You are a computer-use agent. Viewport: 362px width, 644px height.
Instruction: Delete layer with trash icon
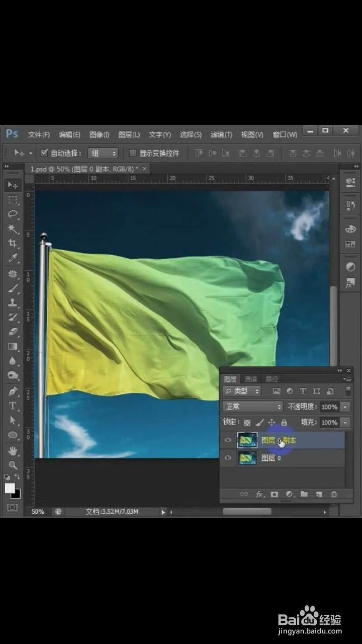coord(334,495)
